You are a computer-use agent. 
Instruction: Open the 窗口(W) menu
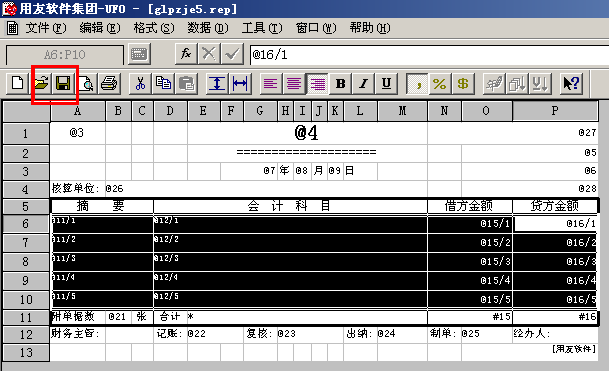coord(316,28)
